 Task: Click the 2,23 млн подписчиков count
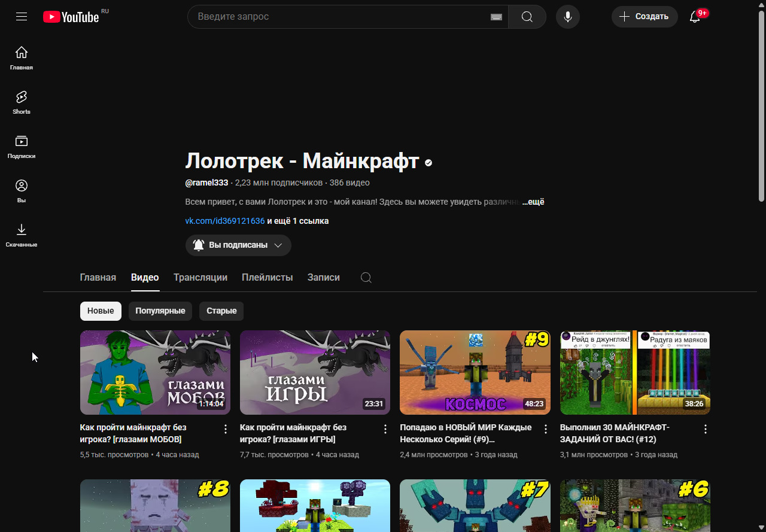[x=279, y=183]
